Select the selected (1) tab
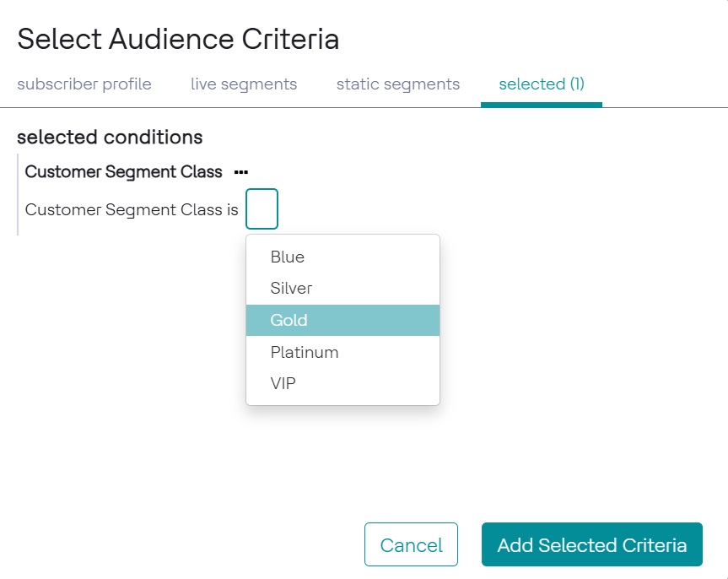728x579 pixels. pyautogui.click(x=542, y=84)
